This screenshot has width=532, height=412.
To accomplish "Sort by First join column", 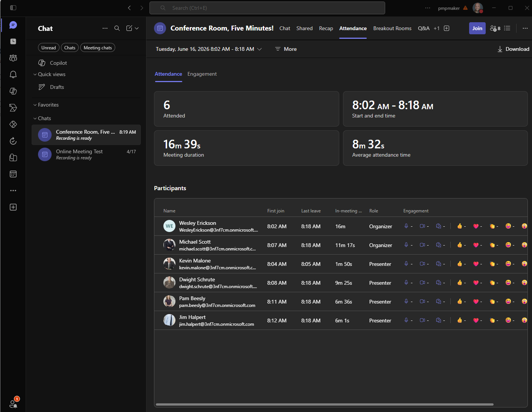I will [x=276, y=211].
